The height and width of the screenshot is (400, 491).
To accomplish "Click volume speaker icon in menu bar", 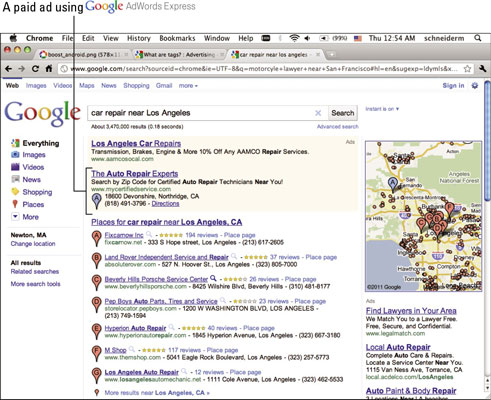I will tap(307, 38).
